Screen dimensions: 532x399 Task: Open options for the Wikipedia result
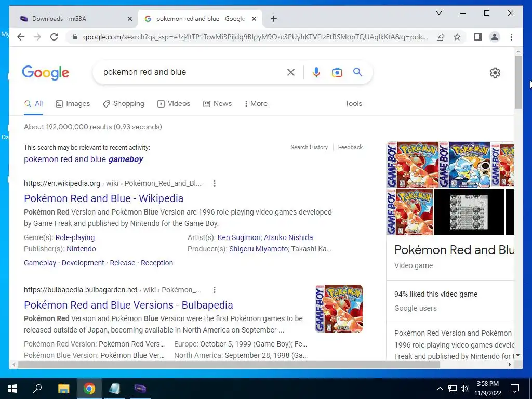coord(215,183)
